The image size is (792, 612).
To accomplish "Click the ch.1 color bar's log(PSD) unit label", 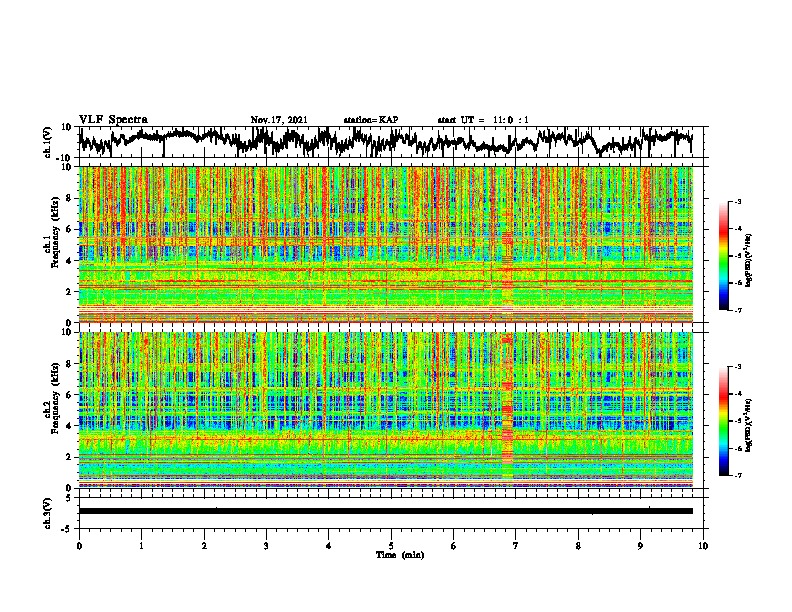I will point(749,260).
